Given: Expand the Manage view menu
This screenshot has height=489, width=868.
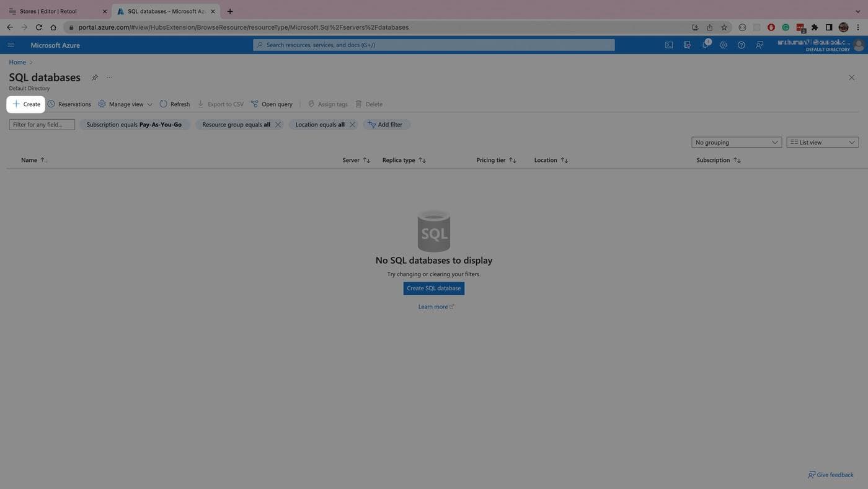Looking at the screenshot, I should coord(125,104).
